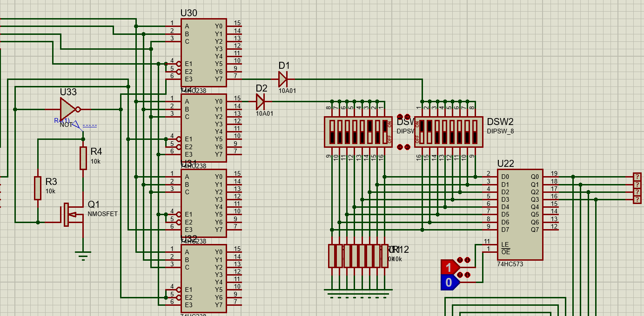Select the U33 NOT gate symbol

coord(68,109)
